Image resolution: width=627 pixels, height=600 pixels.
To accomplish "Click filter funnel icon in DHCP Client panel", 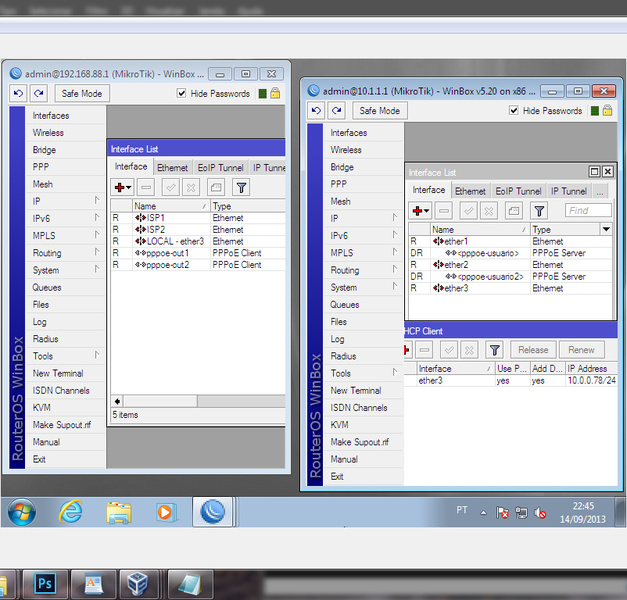I will (495, 350).
